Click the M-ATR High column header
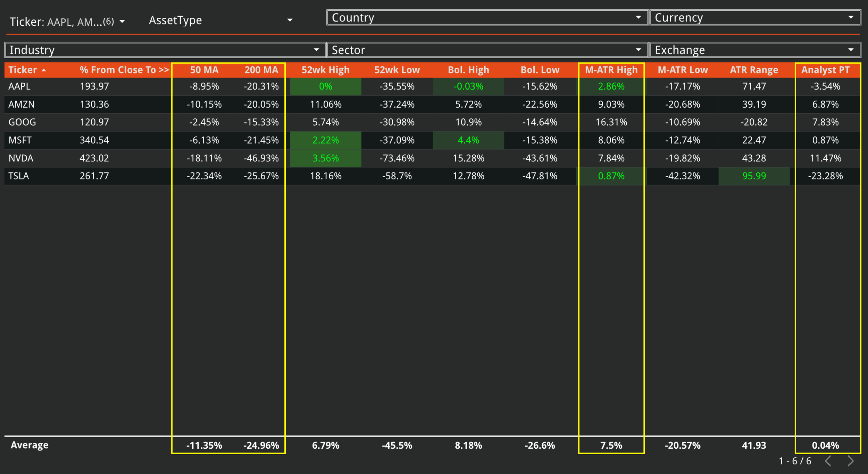868x474 pixels. 611,70
